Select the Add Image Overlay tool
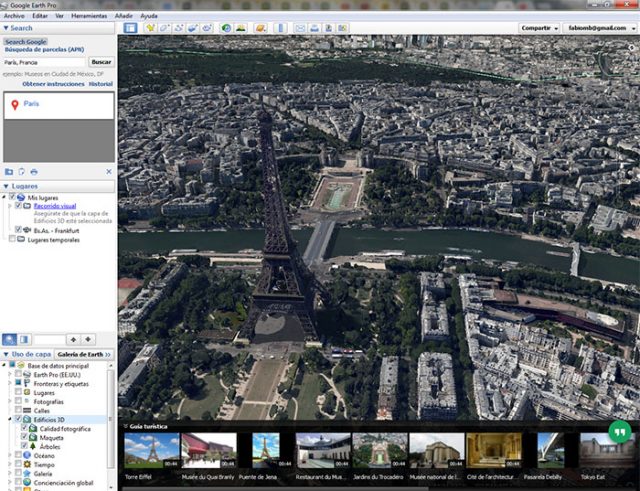The image size is (640, 491). 192,28
